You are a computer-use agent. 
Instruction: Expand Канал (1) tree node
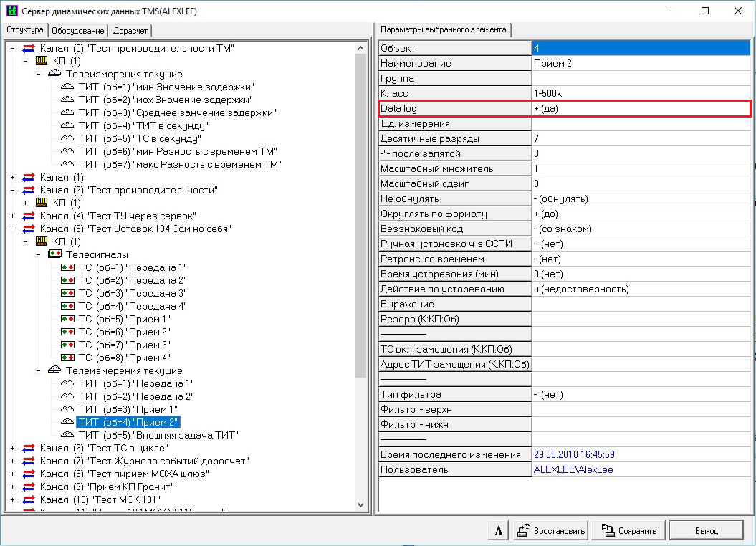[13, 177]
